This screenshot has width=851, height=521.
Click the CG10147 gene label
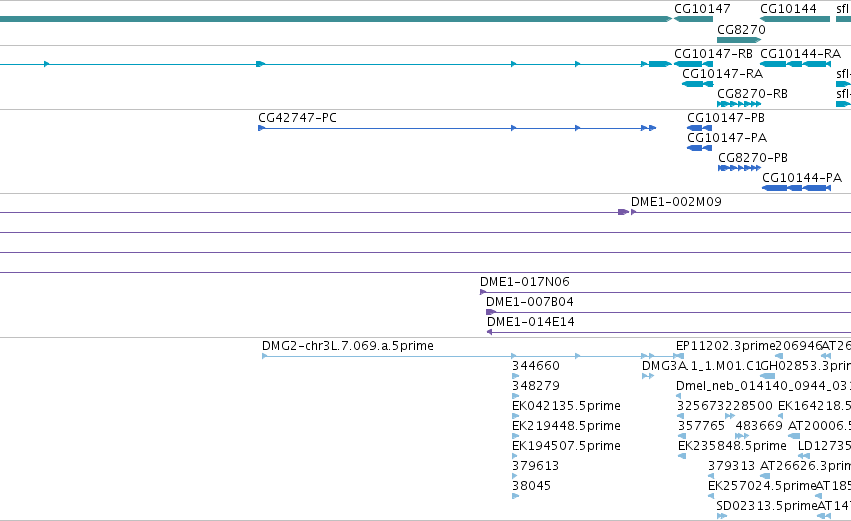coord(702,9)
